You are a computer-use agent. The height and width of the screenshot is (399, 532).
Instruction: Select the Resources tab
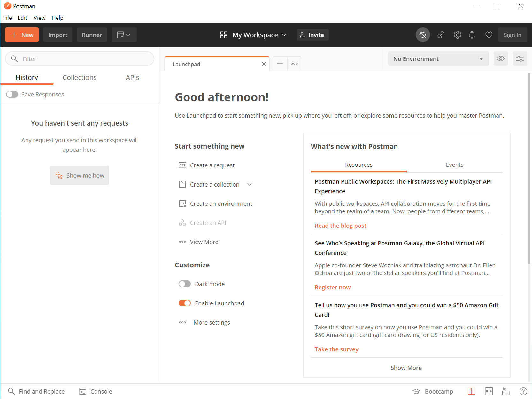[x=359, y=165]
